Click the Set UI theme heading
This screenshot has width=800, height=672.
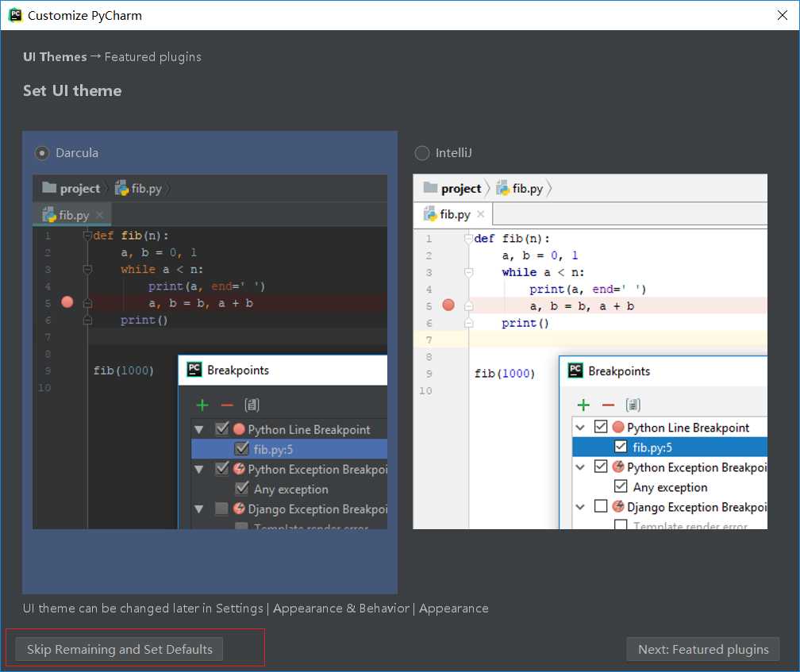[72, 90]
